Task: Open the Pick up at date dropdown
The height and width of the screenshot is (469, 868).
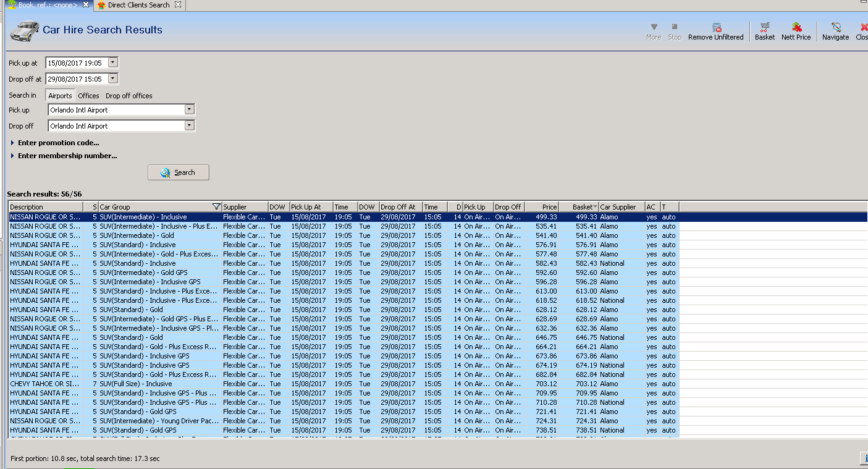Action: point(112,62)
